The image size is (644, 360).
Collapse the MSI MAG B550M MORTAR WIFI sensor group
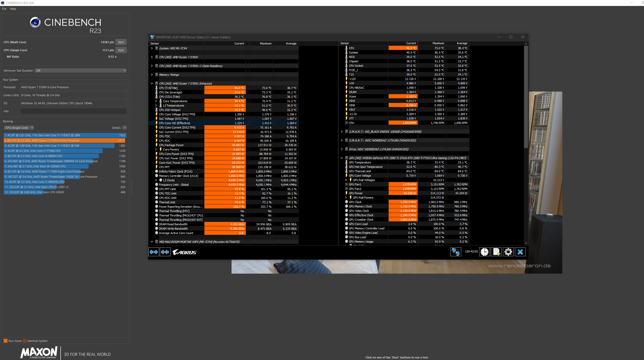click(152, 242)
